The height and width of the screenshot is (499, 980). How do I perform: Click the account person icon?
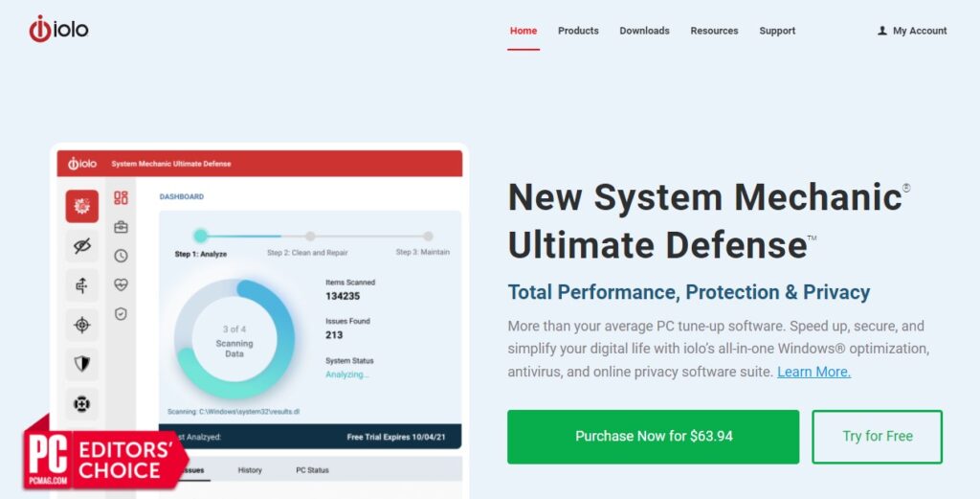pos(881,31)
